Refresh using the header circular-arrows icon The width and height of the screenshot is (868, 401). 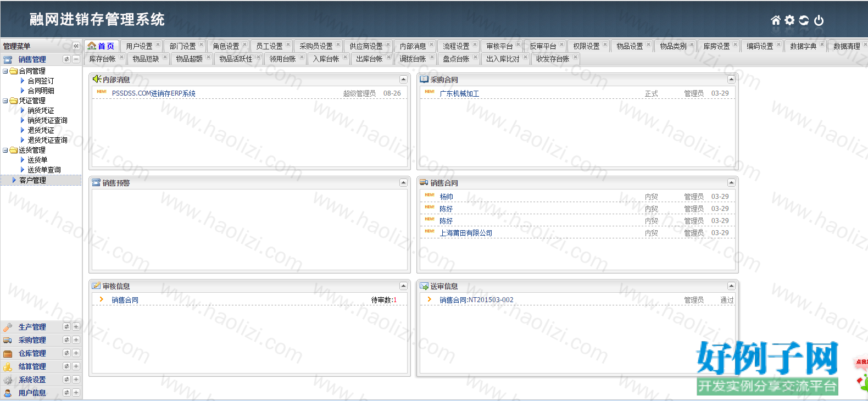[x=804, y=20]
